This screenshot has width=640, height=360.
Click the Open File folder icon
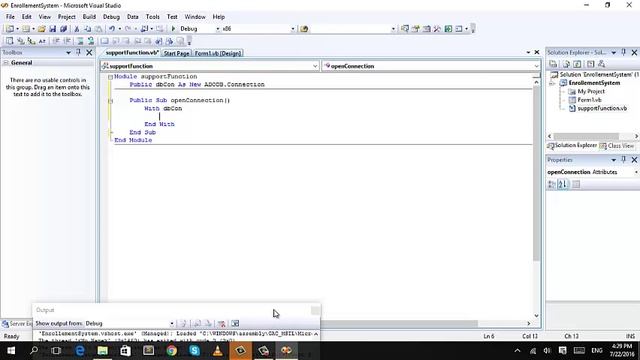(x=42, y=29)
